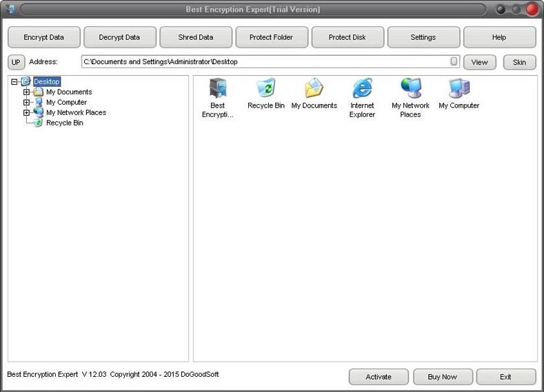This screenshot has width=544, height=392.
Task: Minimize window using the first dark round button
Action: click(x=501, y=10)
